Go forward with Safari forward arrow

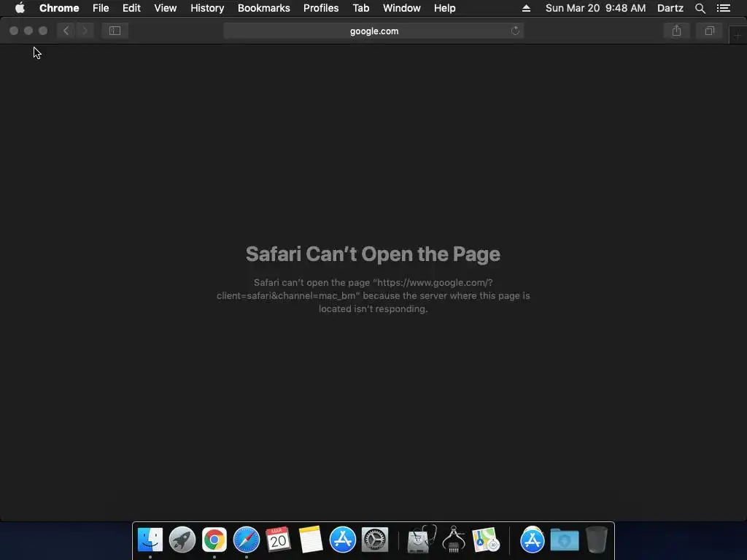point(85,31)
